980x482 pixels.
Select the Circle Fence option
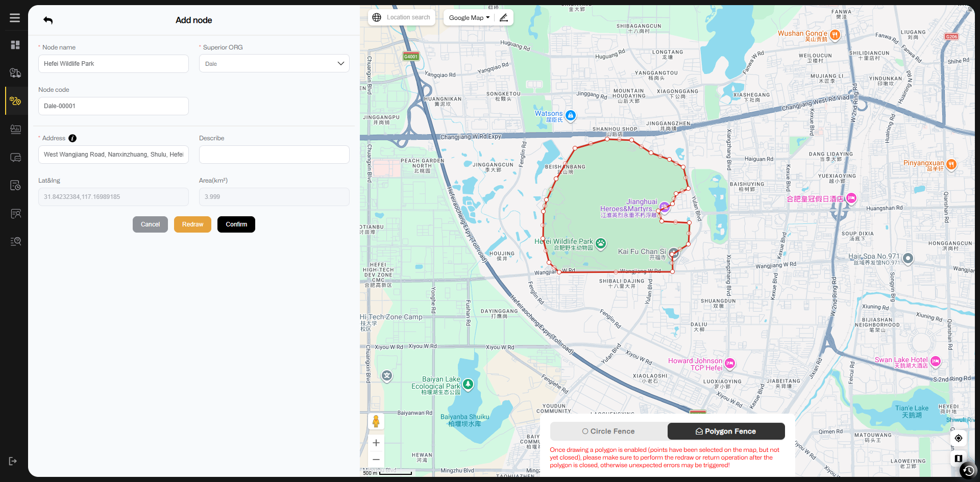pos(608,432)
